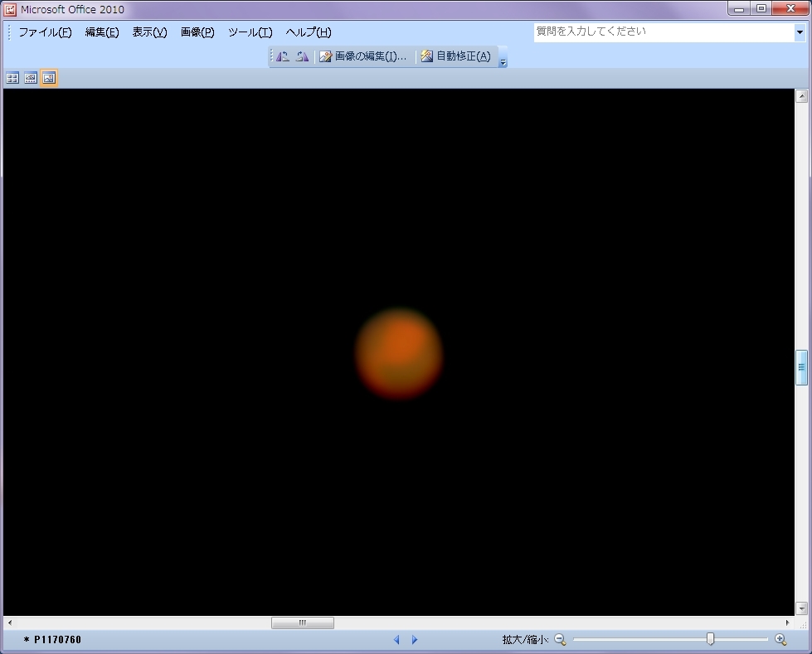Go to the next picture
This screenshot has height=654, width=812.
[414, 640]
